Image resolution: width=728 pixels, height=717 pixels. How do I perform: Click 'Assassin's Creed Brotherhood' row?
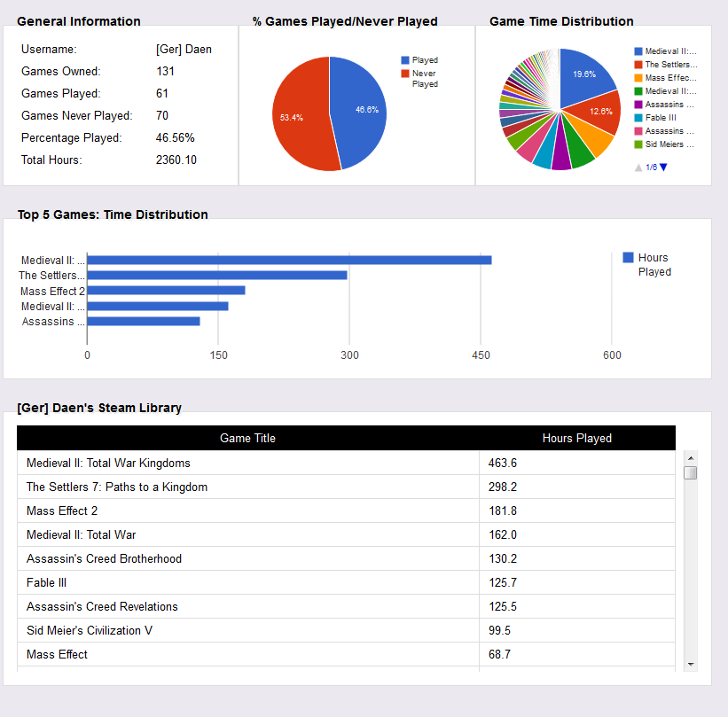point(347,558)
